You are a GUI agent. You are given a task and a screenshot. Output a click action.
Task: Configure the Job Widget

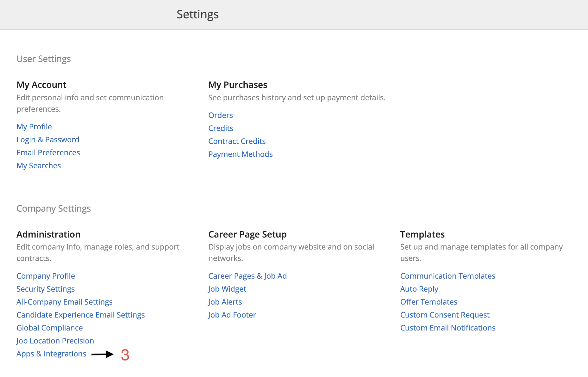coord(227,289)
